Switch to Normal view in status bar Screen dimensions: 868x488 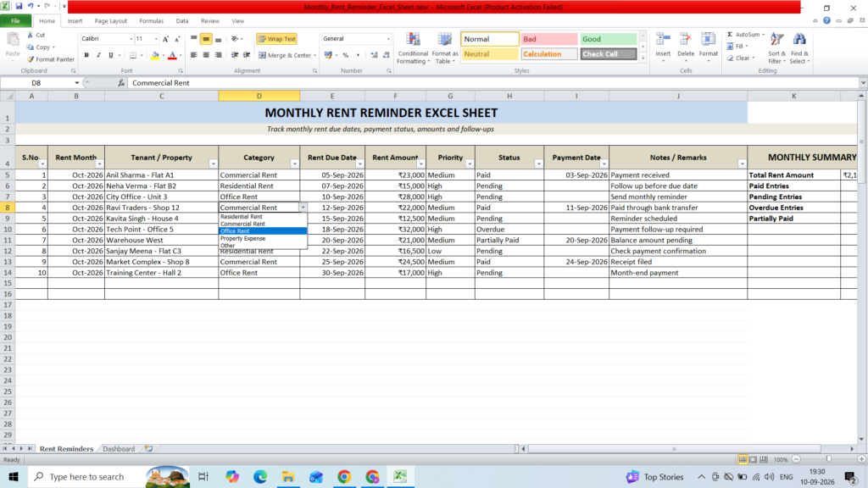point(743,460)
